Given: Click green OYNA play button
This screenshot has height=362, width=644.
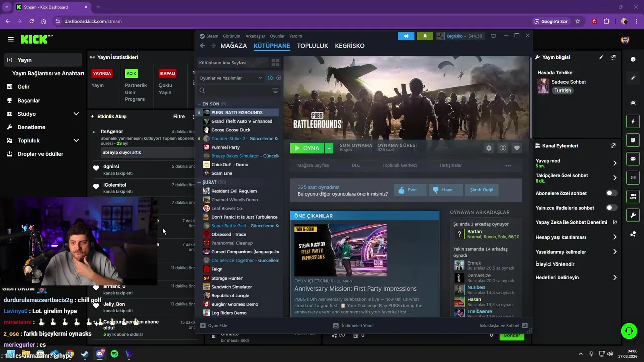Looking at the screenshot, I should tap(307, 148).
